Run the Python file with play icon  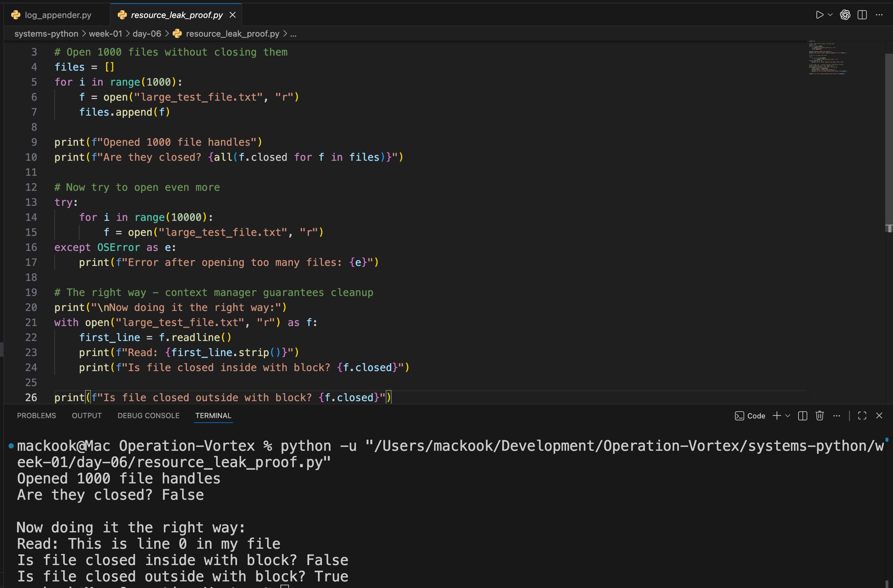[x=819, y=15]
